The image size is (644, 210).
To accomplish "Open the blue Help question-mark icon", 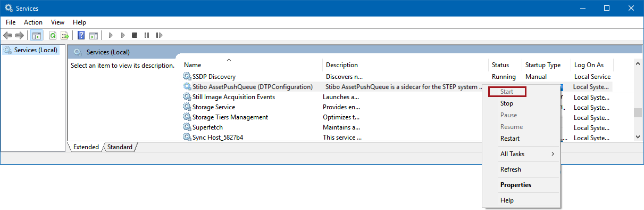I will 81,35.
